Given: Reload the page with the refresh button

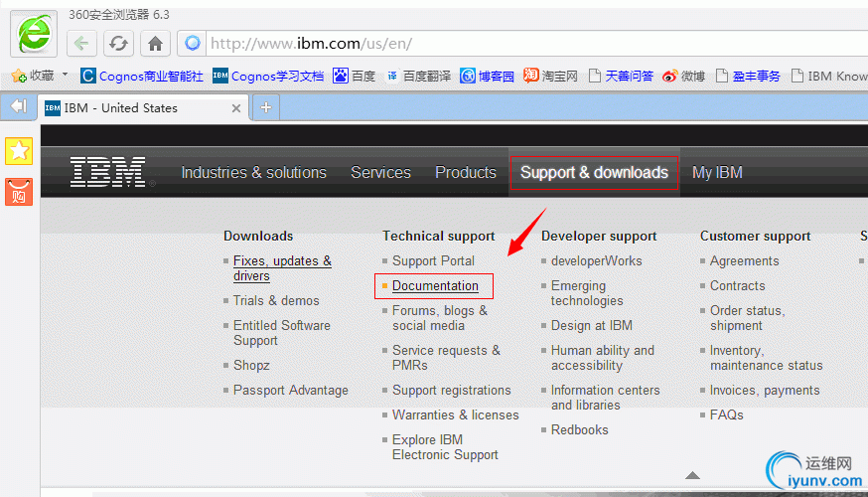Looking at the screenshot, I should point(118,43).
